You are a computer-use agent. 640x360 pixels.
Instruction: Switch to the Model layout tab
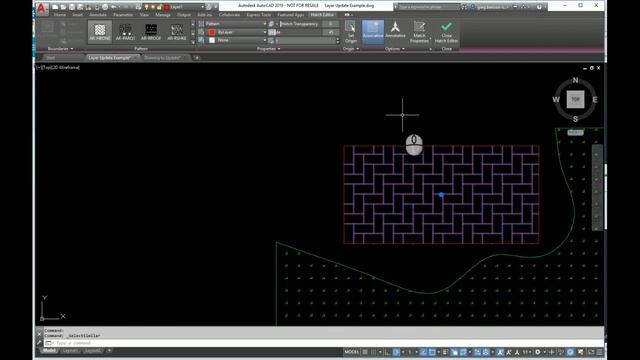(49, 351)
